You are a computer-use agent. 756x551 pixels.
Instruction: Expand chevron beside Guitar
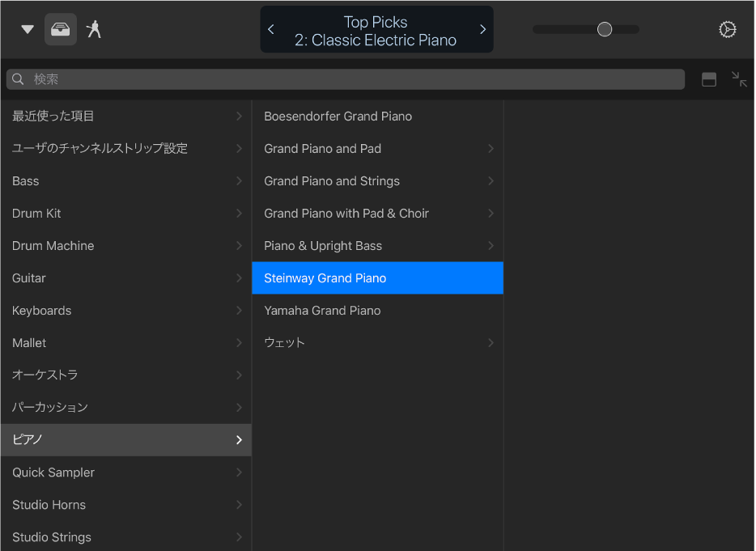239,278
